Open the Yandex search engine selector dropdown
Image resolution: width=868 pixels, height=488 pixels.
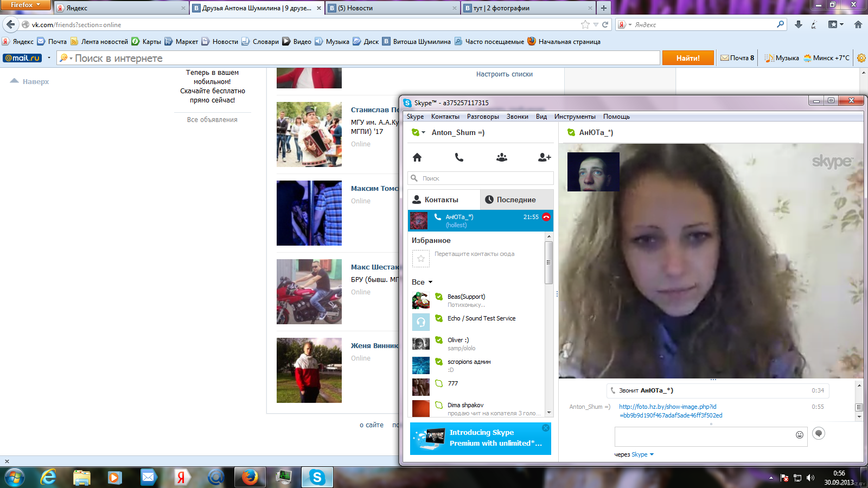point(625,24)
